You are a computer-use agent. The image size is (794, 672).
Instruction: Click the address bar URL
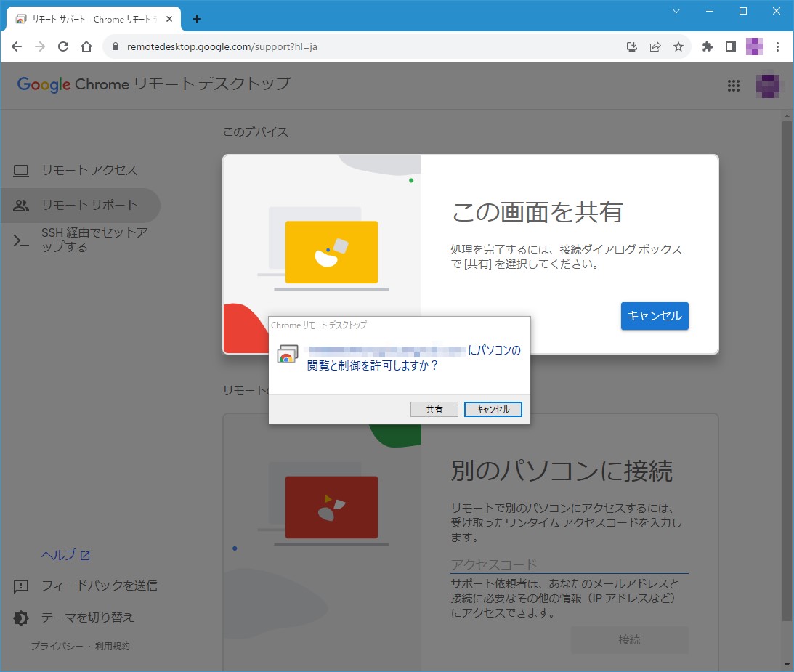tap(222, 46)
